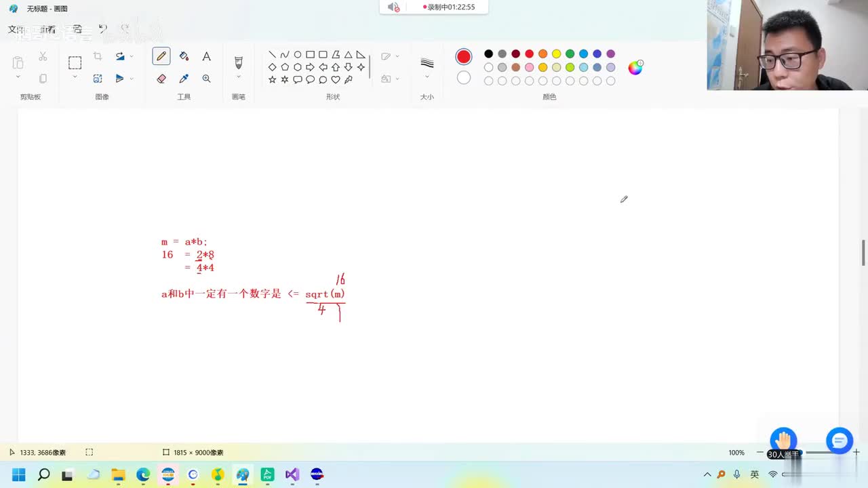Viewport: 868px width, 488px height.
Task: Select the Fill bucket tool
Action: 184,56
